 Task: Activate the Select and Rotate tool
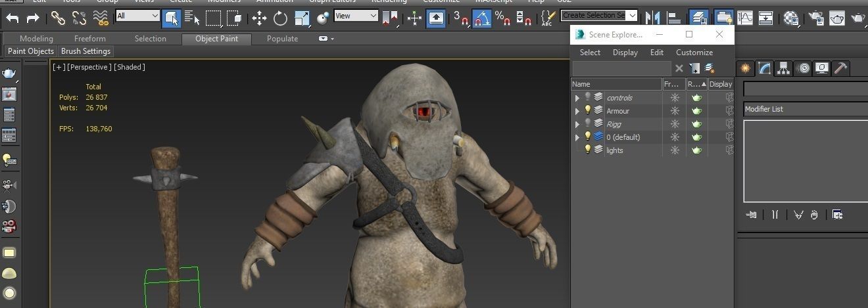pyautogui.click(x=281, y=18)
